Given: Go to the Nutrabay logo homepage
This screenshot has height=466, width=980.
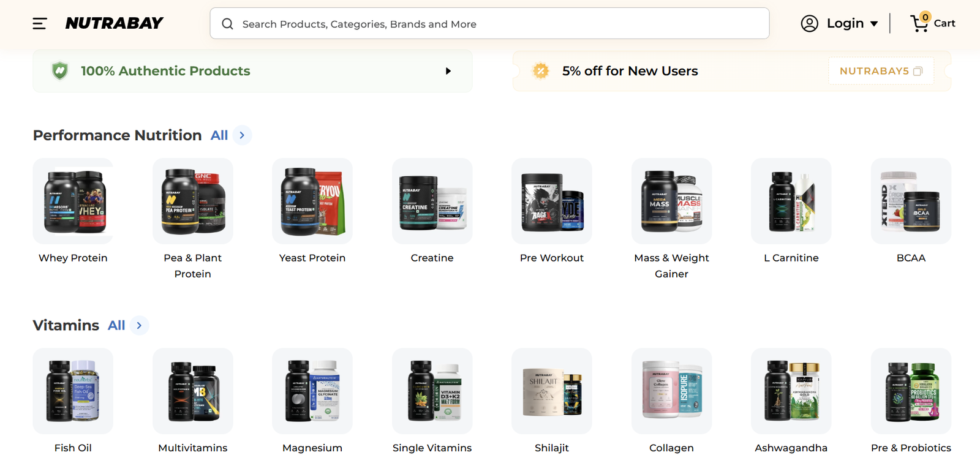Looking at the screenshot, I should click(114, 23).
